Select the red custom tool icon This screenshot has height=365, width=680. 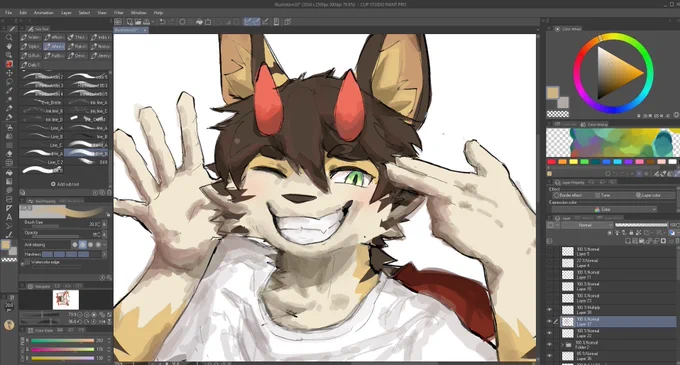click(9, 64)
